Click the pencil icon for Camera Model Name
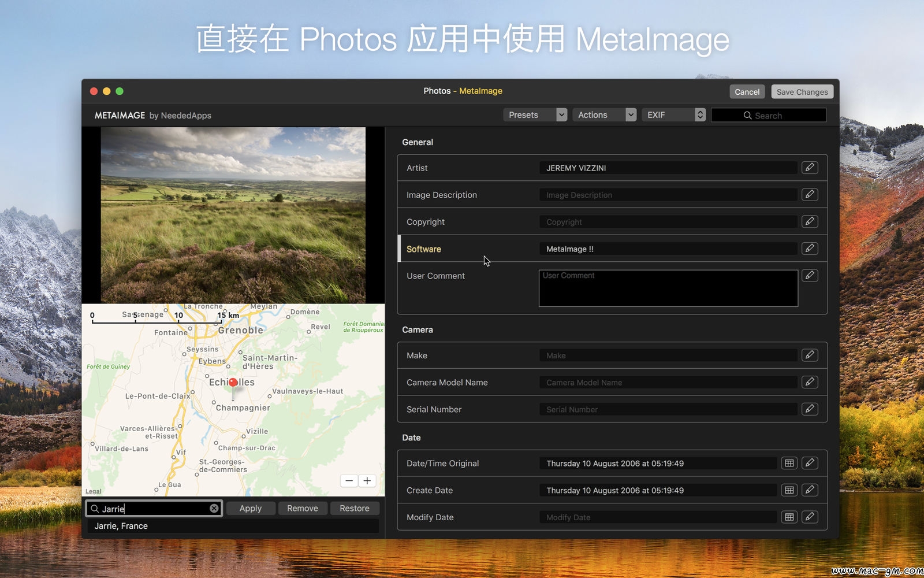The image size is (924, 578). (x=810, y=382)
